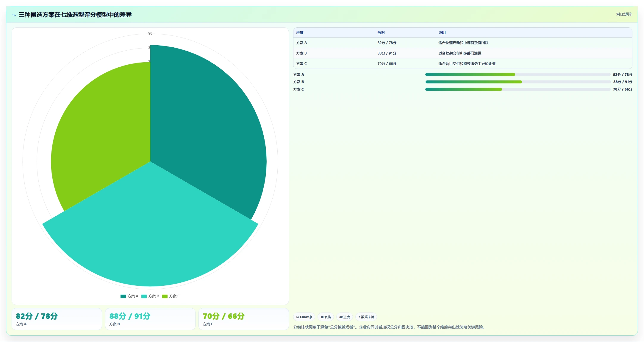Click the 方案 C label beside its progress bar
The image size is (644, 342).
point(298,89)
